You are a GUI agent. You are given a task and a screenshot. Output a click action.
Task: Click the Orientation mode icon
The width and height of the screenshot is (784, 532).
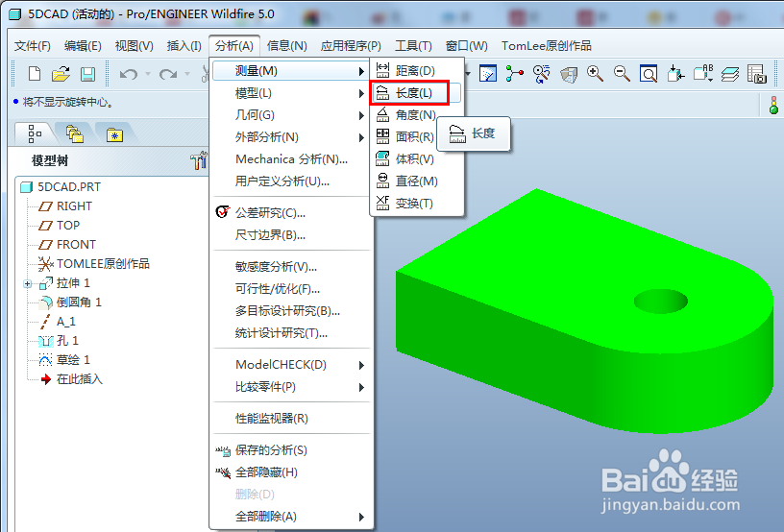(x=542, y=74)
